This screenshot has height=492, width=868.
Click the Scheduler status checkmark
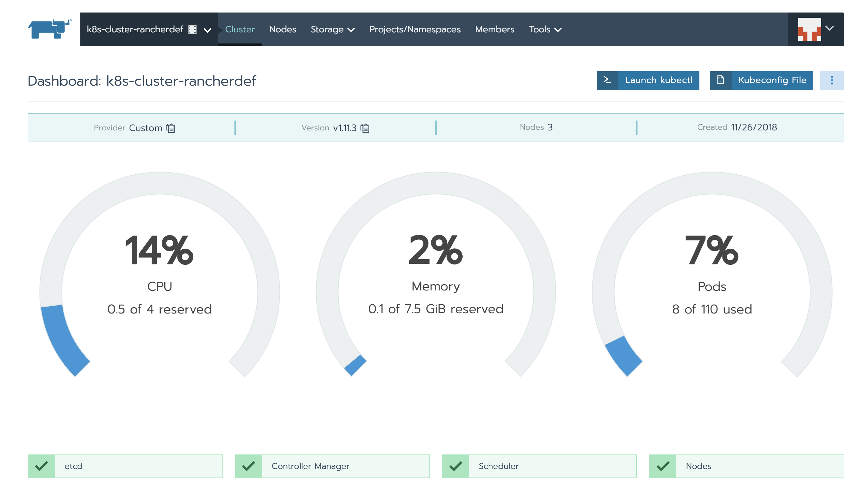point(455,466)
